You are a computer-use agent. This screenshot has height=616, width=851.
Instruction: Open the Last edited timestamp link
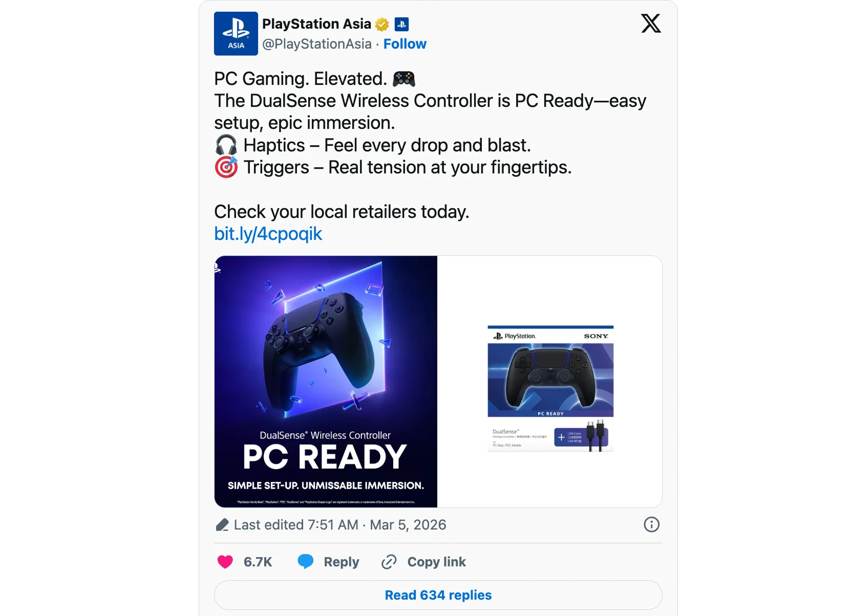340,525
